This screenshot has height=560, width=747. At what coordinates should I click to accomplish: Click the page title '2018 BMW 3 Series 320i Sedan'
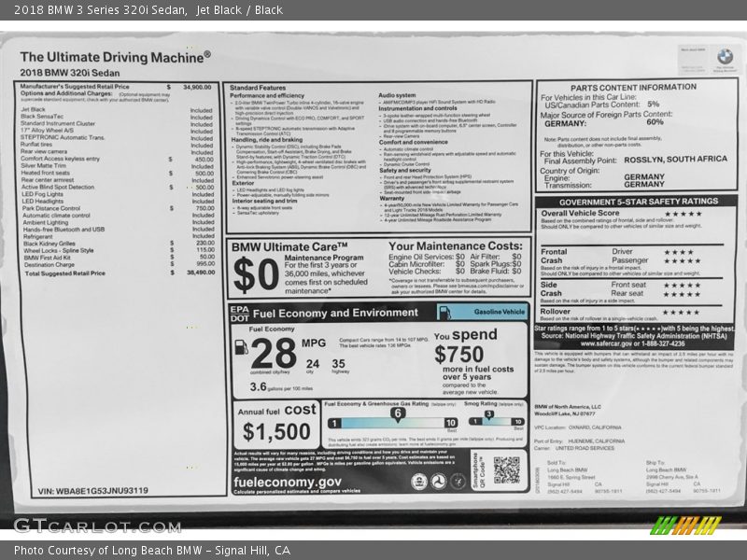(100, 9)
